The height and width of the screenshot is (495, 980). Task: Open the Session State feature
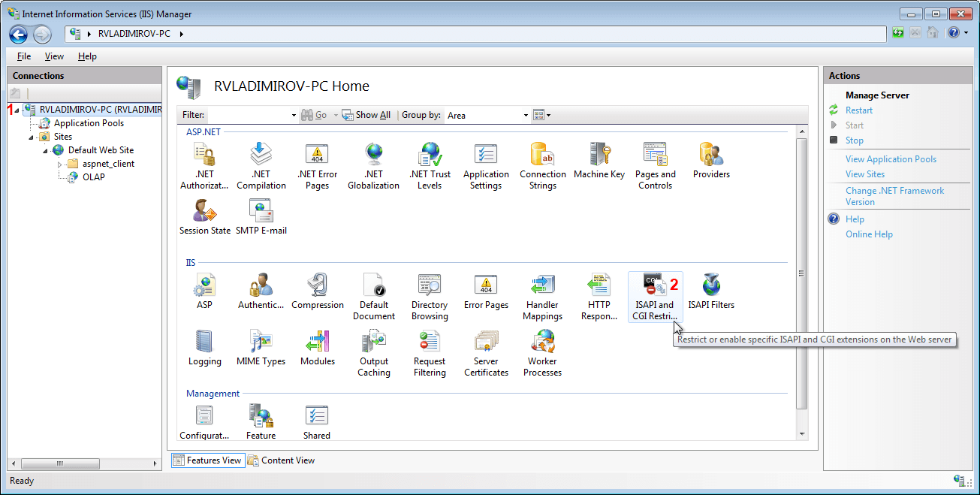point(204,218)
